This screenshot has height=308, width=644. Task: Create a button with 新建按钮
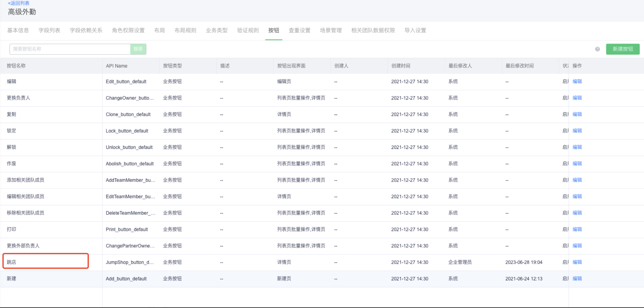pyautogui.click(x=623, y=49)
